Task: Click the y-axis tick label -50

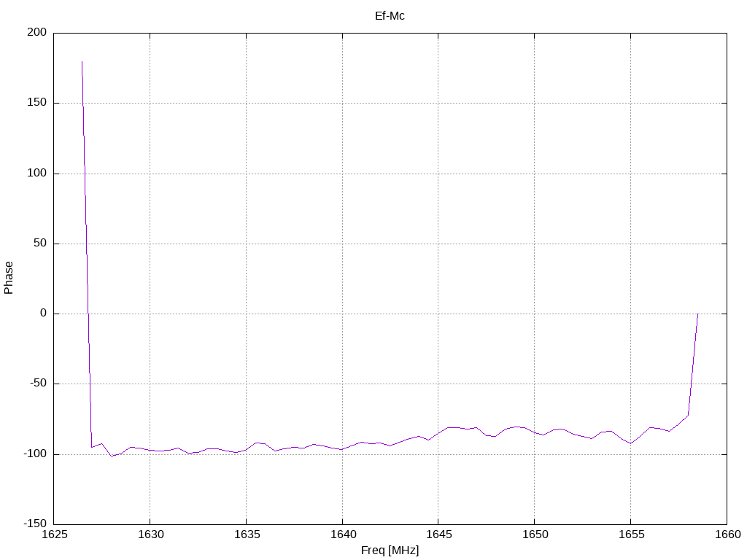Action: pyautogui.click(x=38, y=384)
